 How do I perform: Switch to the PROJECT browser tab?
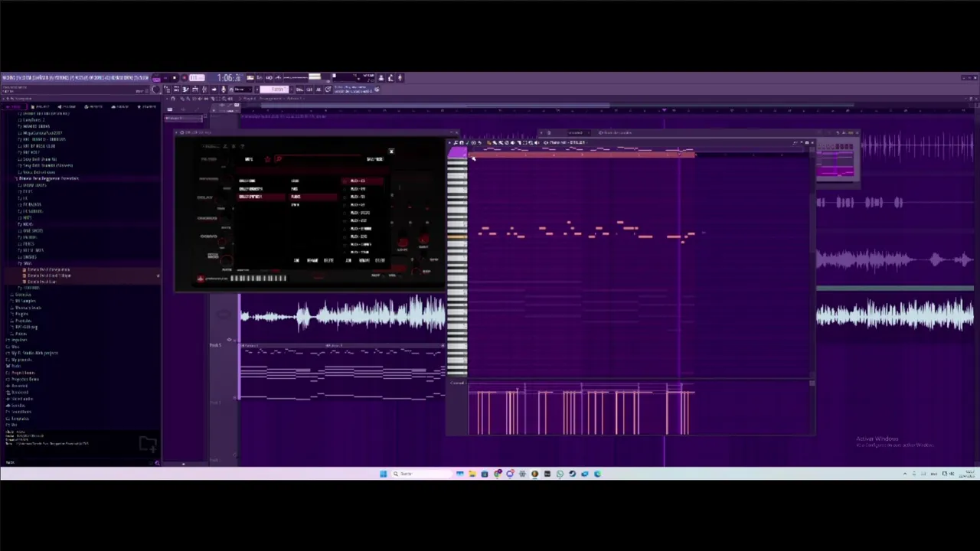[x=41, y=106]
